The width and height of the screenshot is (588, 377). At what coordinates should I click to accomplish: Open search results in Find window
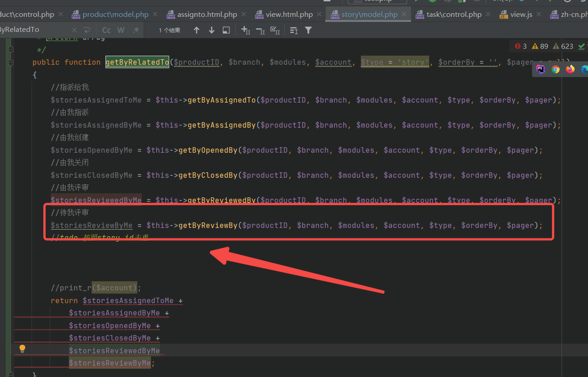[x=226, y=30]
